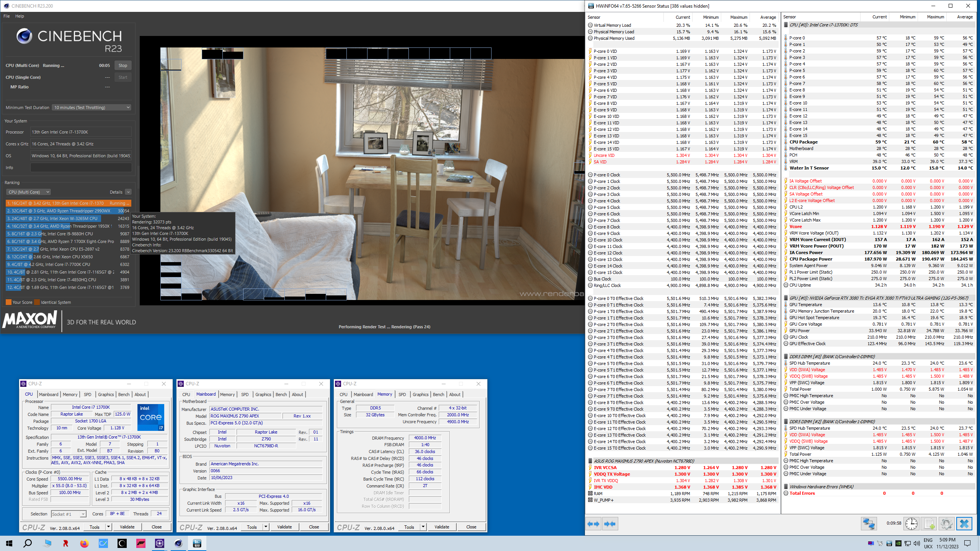Select Xeon W-3265M ranking entry
The width and height of the screenshot is (980, 551).
[69, 218]
